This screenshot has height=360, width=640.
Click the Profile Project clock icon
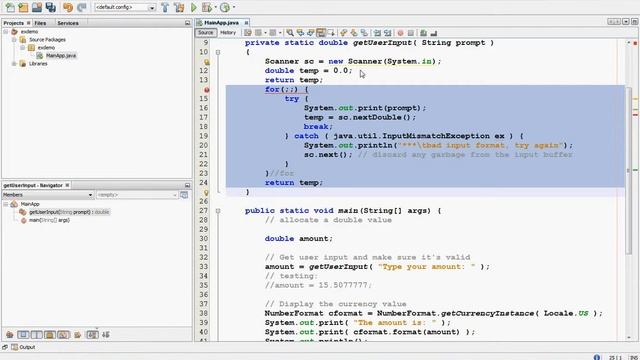click(225, 7)
